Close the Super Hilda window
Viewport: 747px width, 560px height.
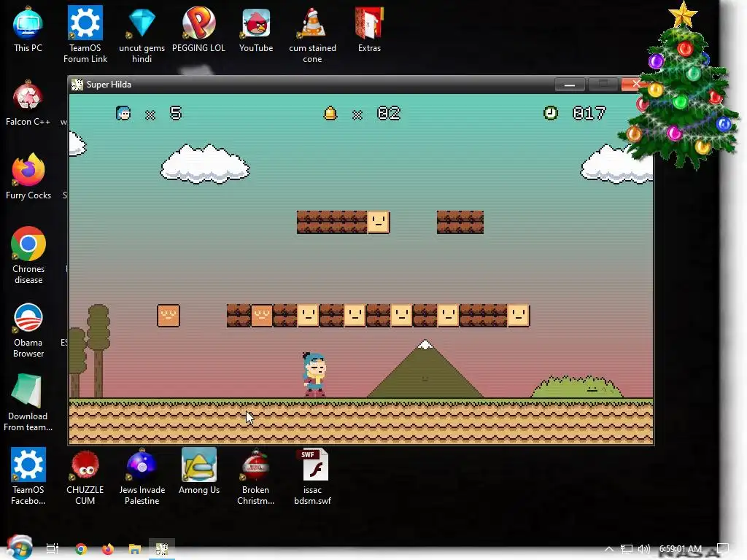pyautogui.click(x=636, y=85)
